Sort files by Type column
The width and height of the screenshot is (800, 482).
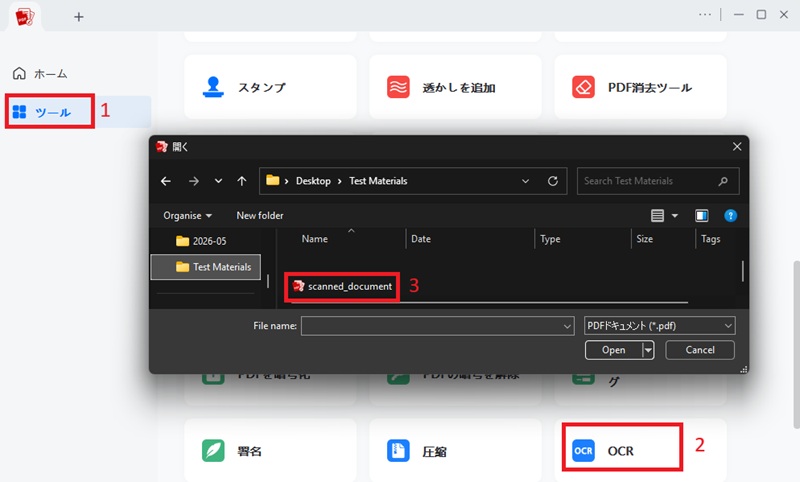tap(550, 239)
